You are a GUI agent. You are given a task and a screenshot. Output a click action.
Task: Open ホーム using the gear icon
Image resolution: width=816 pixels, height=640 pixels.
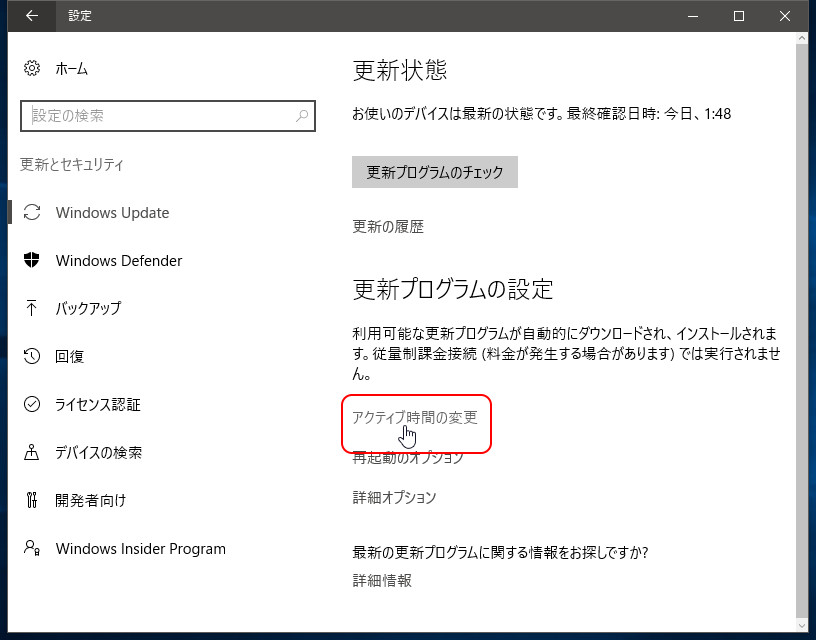[29, 68]
